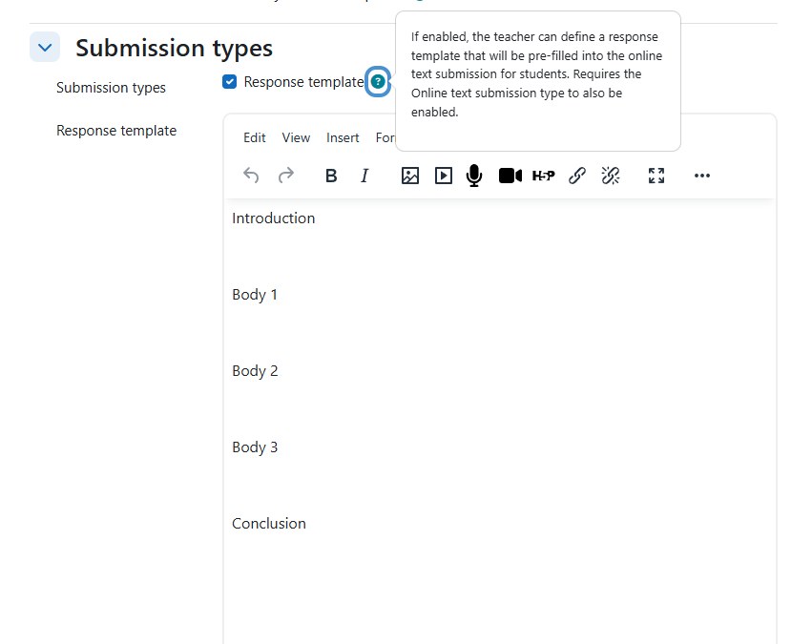Insert an image into the template
Viewport: 812px width, 644px height.
[x=410, y=176]
